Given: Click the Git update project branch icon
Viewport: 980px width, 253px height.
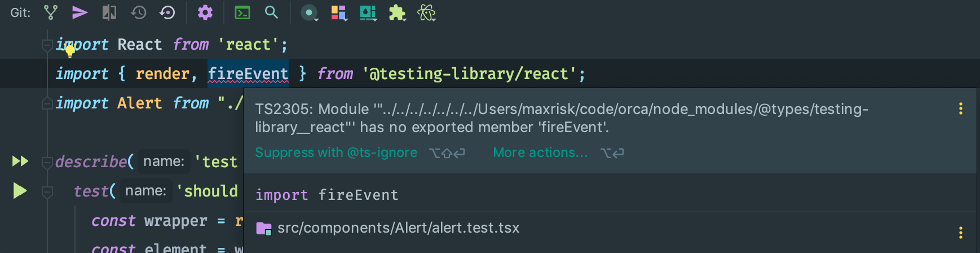Looking at the screenshot, I should 51,12.
